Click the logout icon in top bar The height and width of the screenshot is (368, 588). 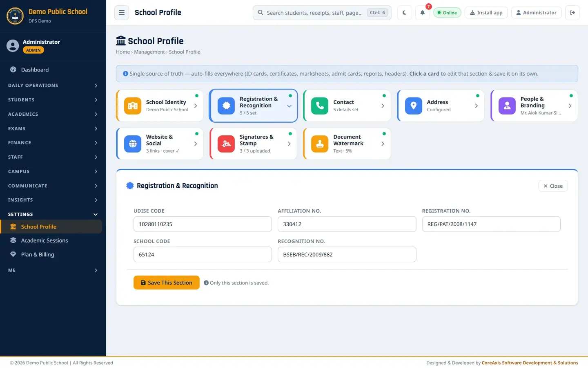point(572,13)
